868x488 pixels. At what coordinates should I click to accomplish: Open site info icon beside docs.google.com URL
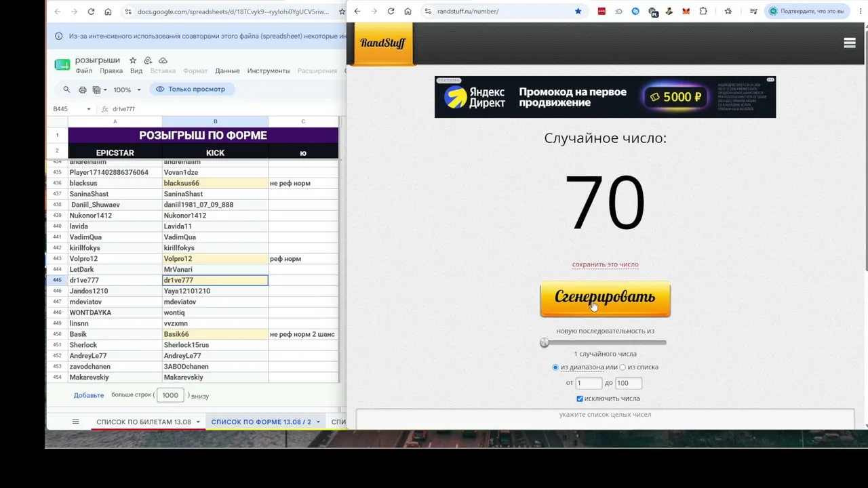128,12
